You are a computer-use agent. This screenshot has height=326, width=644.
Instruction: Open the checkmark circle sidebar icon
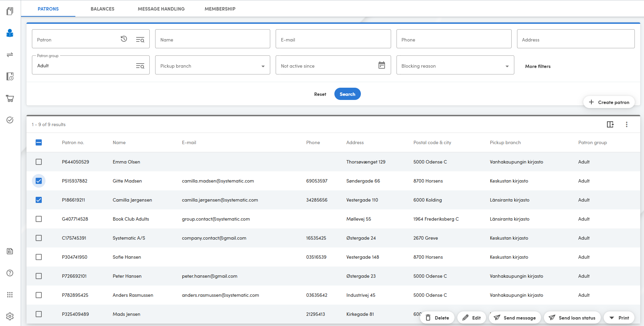[10, 120]
